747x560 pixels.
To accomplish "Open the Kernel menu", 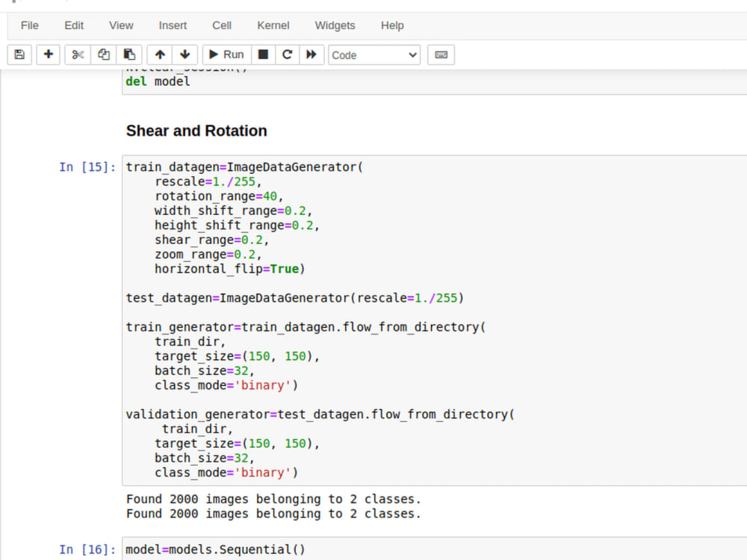I will click(x=273, y=25).
